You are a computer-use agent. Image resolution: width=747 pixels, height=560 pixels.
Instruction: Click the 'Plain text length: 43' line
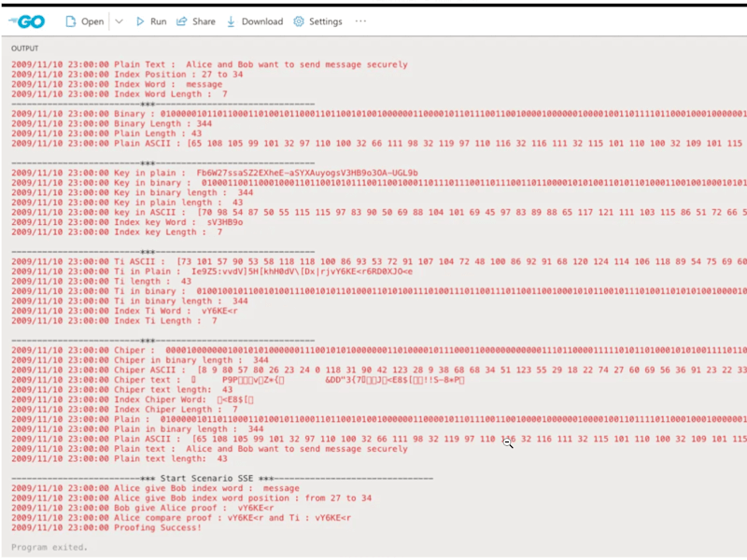click(120, 458)
